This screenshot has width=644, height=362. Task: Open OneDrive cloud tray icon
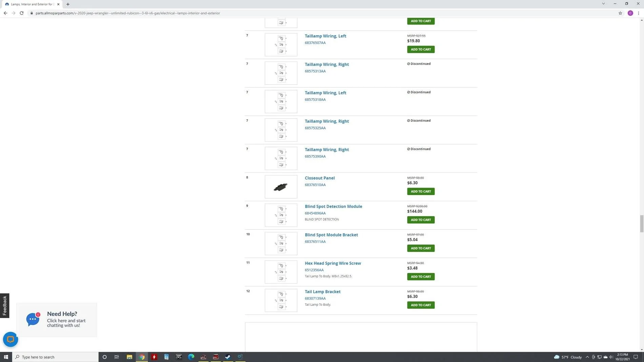605,357
